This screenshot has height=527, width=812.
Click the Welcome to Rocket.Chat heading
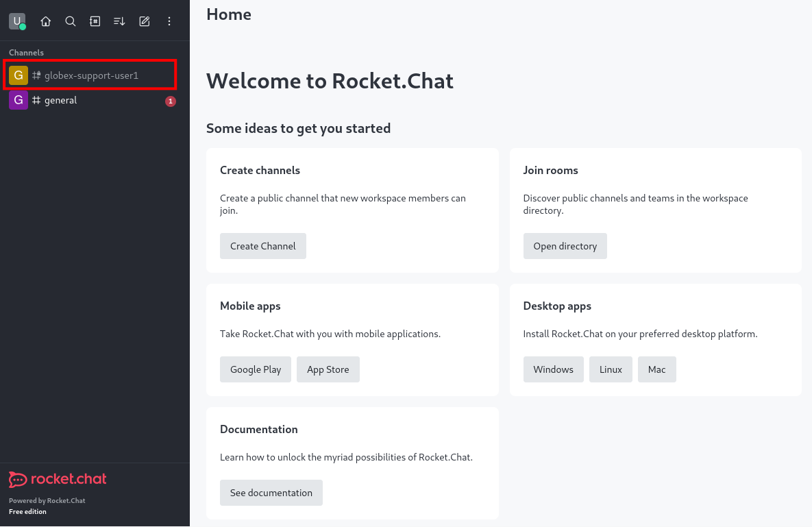(330, 81)
